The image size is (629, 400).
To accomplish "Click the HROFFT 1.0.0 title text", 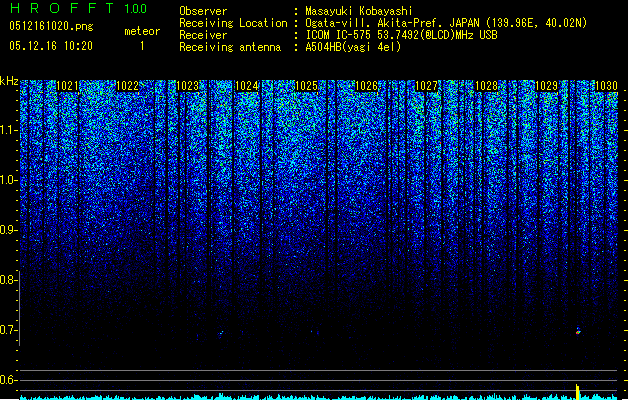I will coord(79,8).
